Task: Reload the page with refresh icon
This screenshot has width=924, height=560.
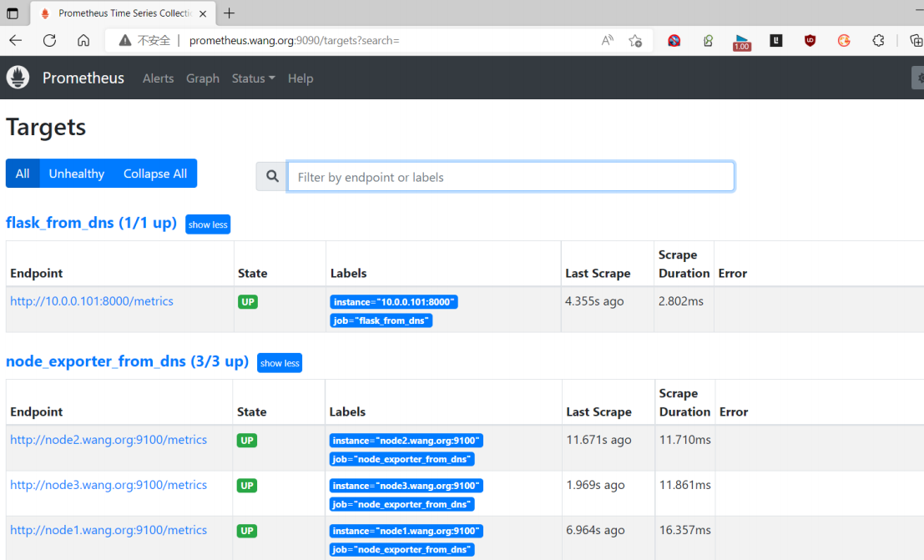Action: pos(49,41)
